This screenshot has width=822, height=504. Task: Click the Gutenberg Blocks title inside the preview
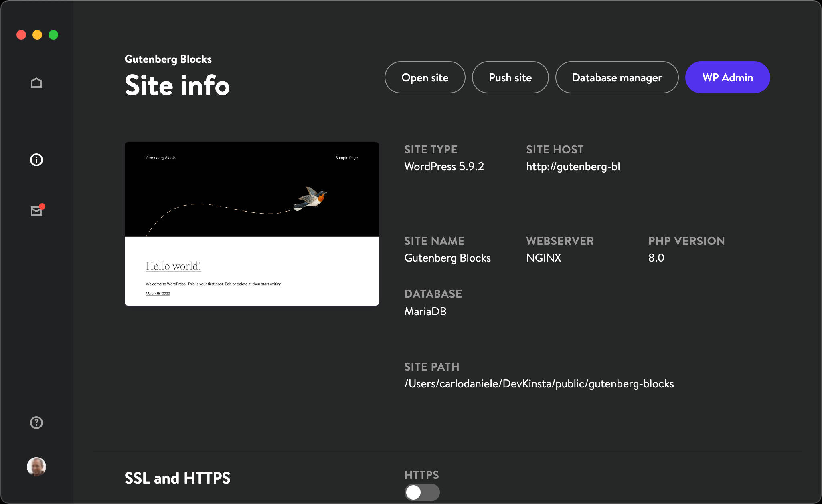pos(161,158)
